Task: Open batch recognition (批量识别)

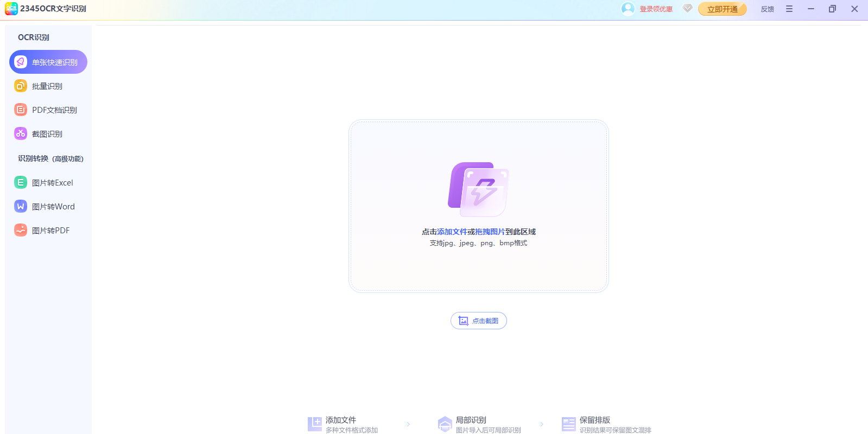Action: (47, 86)
